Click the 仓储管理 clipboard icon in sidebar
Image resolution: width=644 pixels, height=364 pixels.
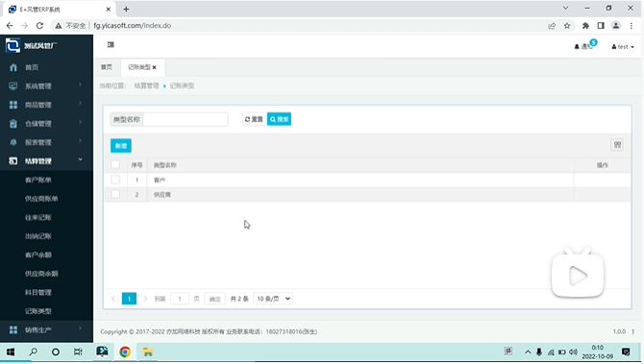(x=13, y=124)
